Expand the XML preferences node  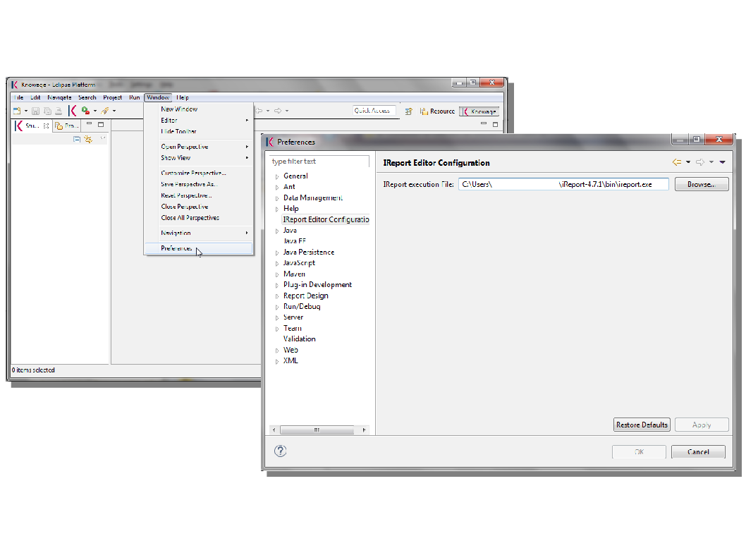pos(277,362)
